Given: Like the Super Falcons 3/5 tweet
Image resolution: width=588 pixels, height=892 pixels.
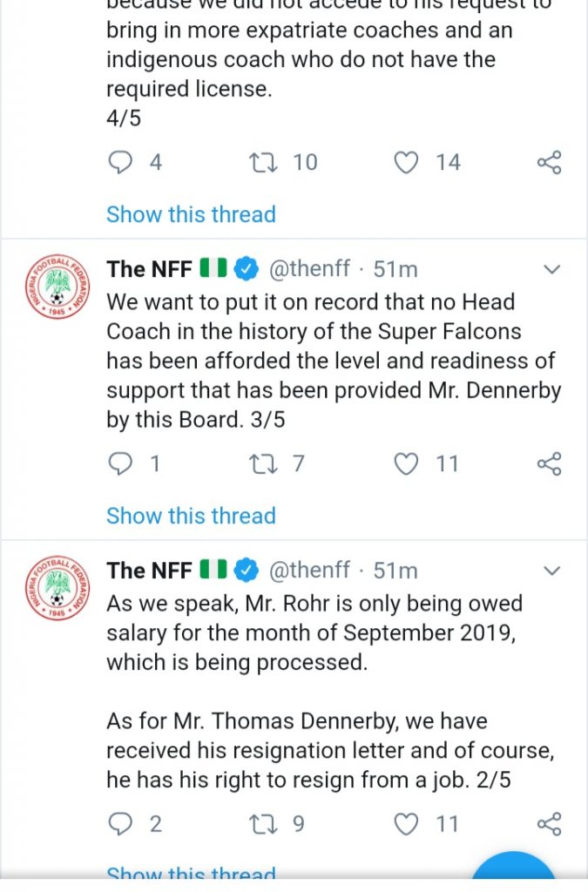Looking at the screenshot, I should click(407, 464).
